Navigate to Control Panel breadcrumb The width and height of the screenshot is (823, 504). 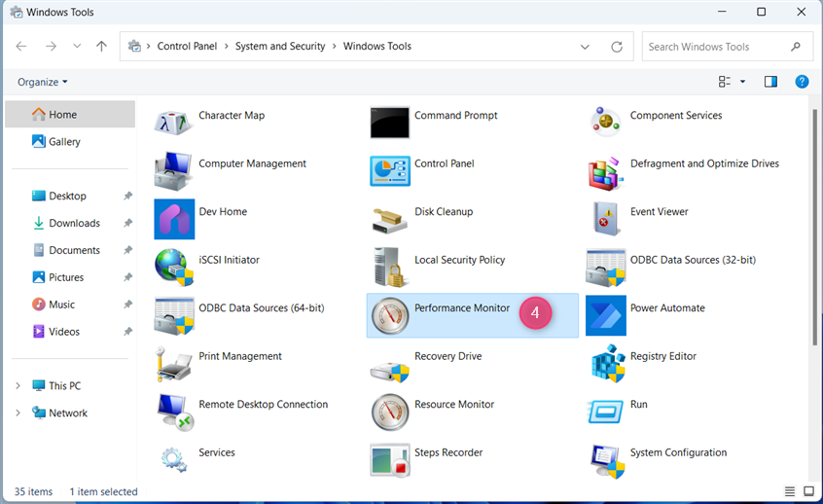pyautogui.click(x=187, y=46)
